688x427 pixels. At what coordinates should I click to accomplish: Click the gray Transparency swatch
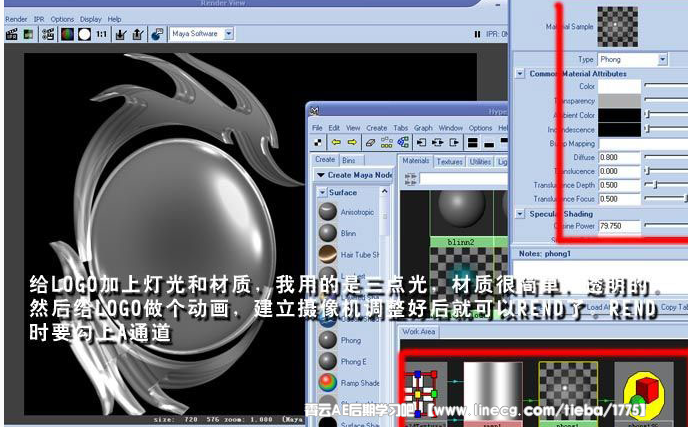(620, 101)
